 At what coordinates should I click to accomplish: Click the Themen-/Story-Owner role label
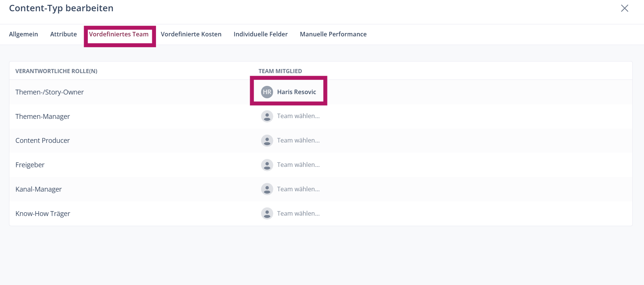click(50, 92)
